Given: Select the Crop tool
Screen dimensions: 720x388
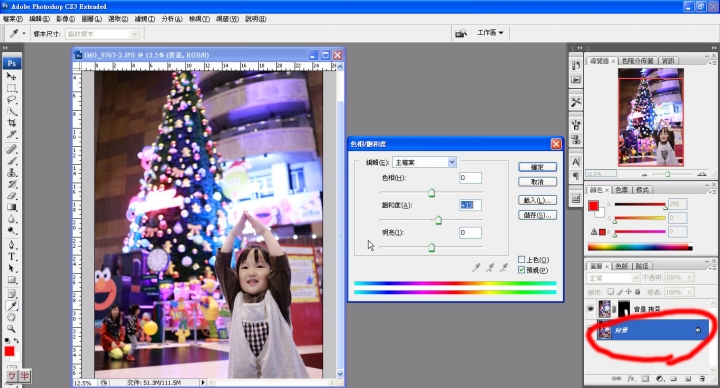Looking at the screenshot, I should pyautogui.click(x=11, y=123).
